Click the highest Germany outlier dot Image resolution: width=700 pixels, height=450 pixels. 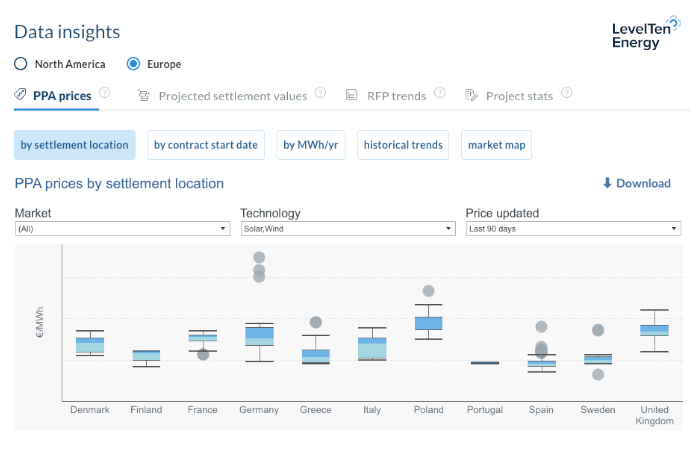pyautogui.click(x=259, y=258)
